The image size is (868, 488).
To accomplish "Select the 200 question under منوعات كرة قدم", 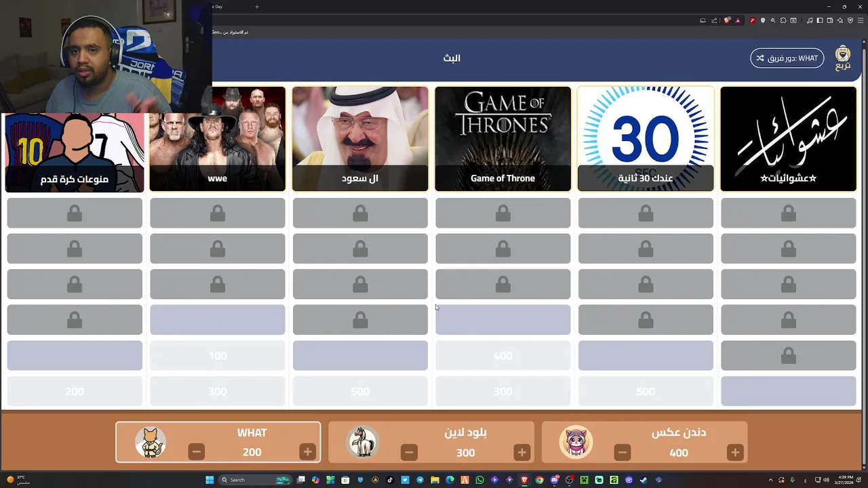I will (75, 392).
